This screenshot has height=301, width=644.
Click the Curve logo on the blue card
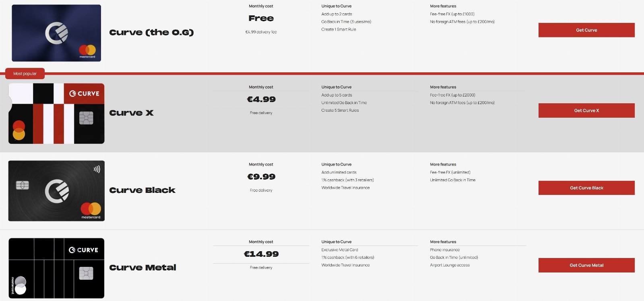click(56, 33)
